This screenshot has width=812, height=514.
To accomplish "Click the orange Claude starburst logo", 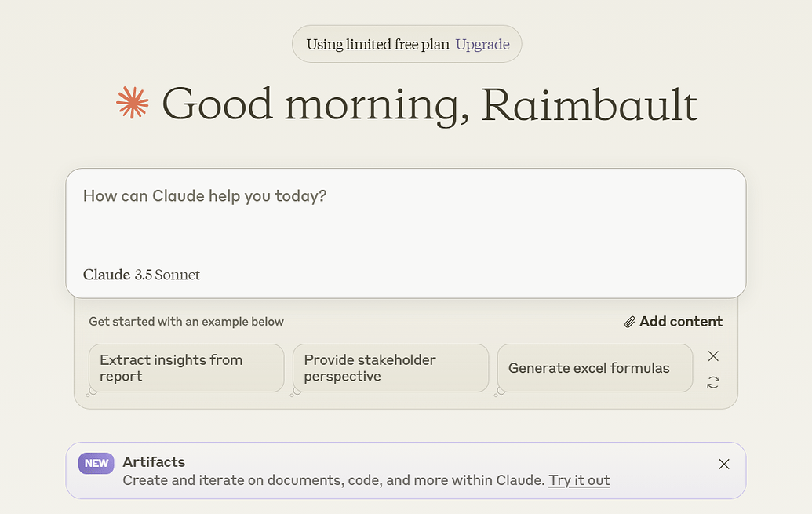I will (133, 103).
